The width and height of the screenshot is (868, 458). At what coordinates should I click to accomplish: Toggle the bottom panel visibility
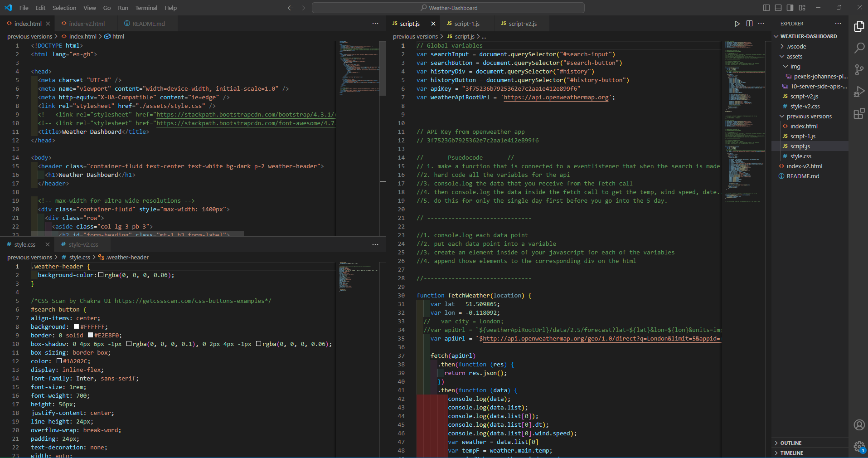(778, 7)
